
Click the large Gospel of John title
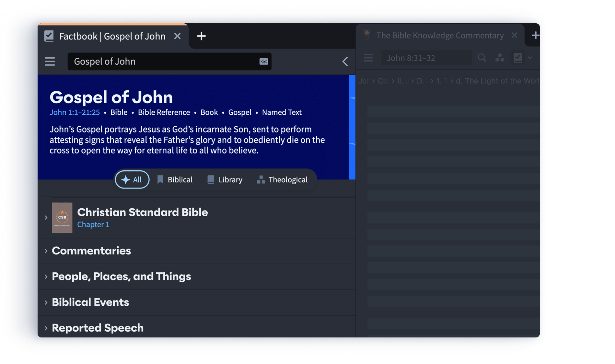coord(111,97)
